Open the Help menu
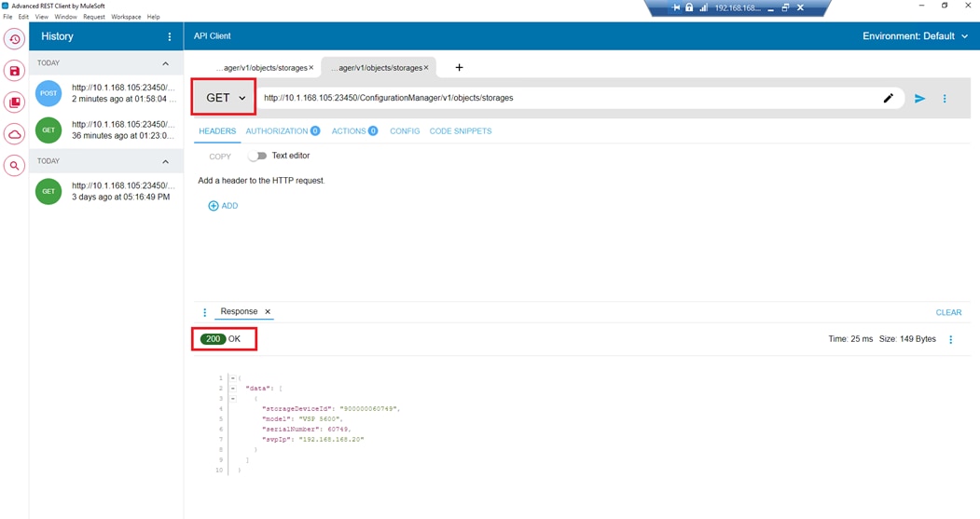Screen dimensions: 980x519 153,17
